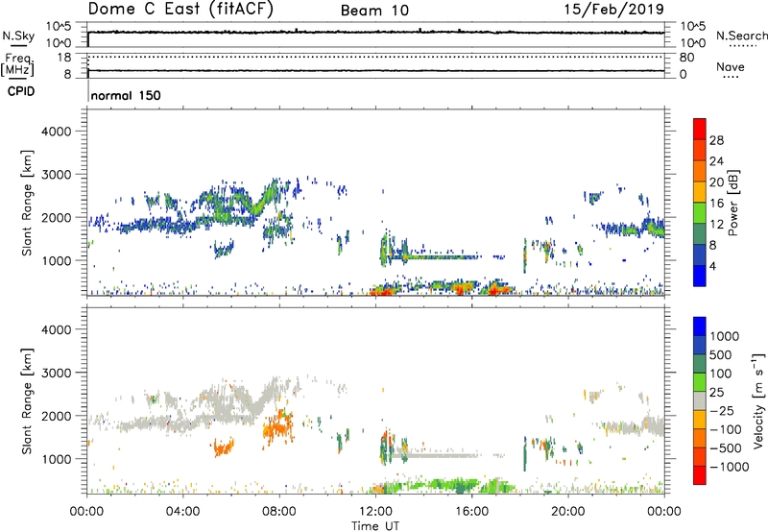768x532 pixels.
Task: Click the 'normal 150' CPID text
Action: pos(126,95)
